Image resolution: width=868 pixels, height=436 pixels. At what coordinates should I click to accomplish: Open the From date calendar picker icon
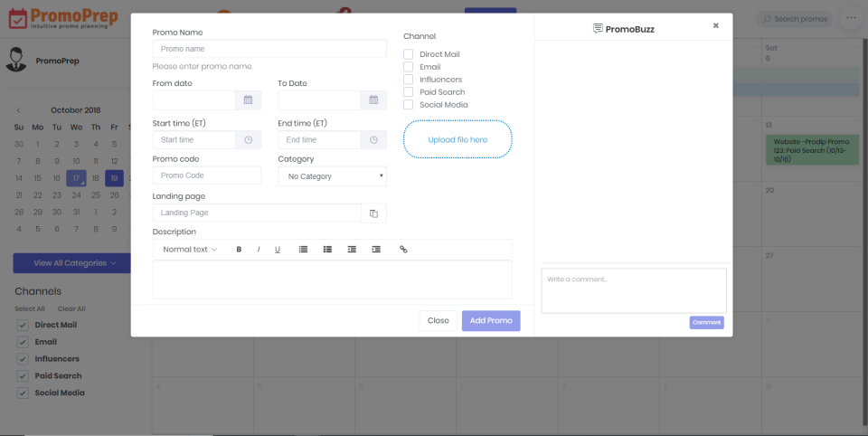click(248, 100)
